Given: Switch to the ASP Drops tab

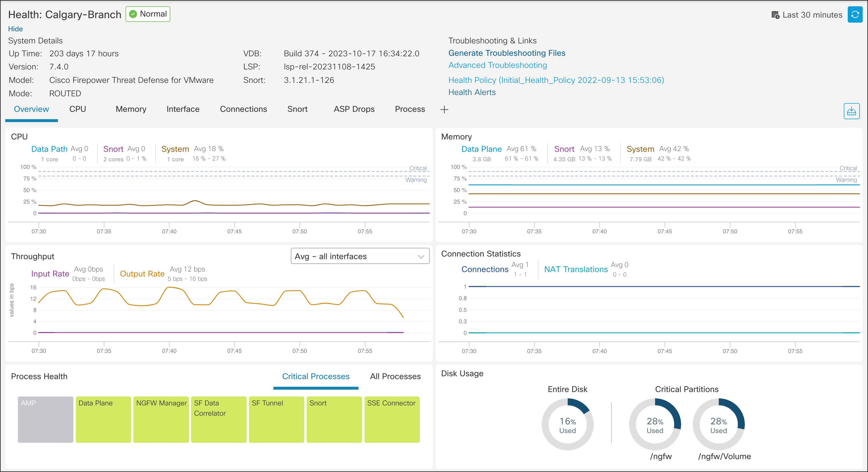Looking at the screenshot, I should pos(354,109).
